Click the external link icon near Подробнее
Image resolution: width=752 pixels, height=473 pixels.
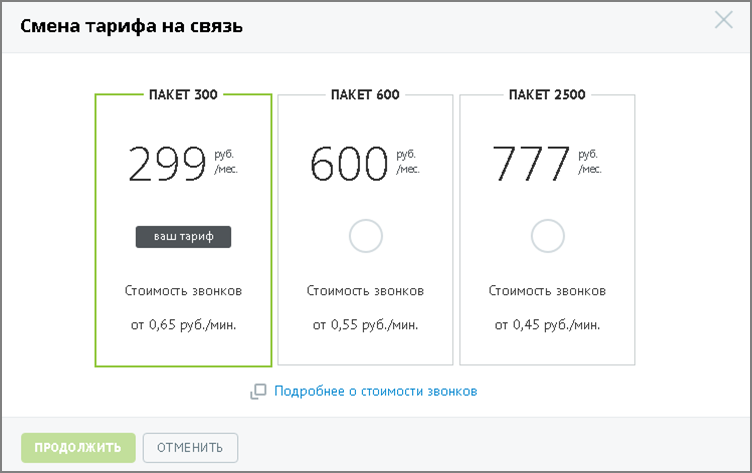tap(258, 391)
